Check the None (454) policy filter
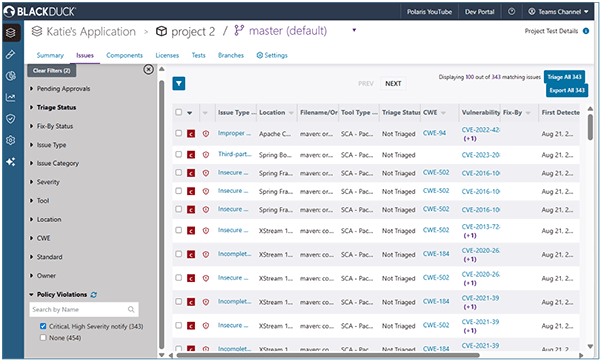 43,338
